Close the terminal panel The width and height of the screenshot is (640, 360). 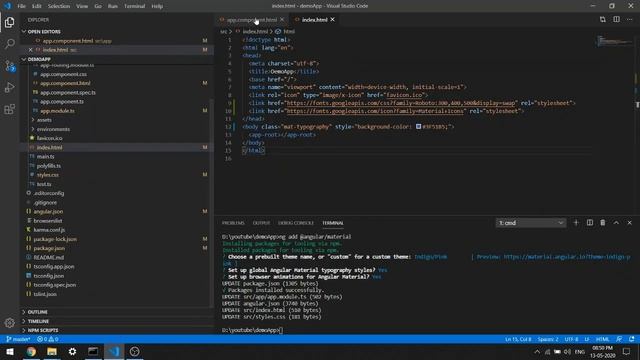pos(629,223)
